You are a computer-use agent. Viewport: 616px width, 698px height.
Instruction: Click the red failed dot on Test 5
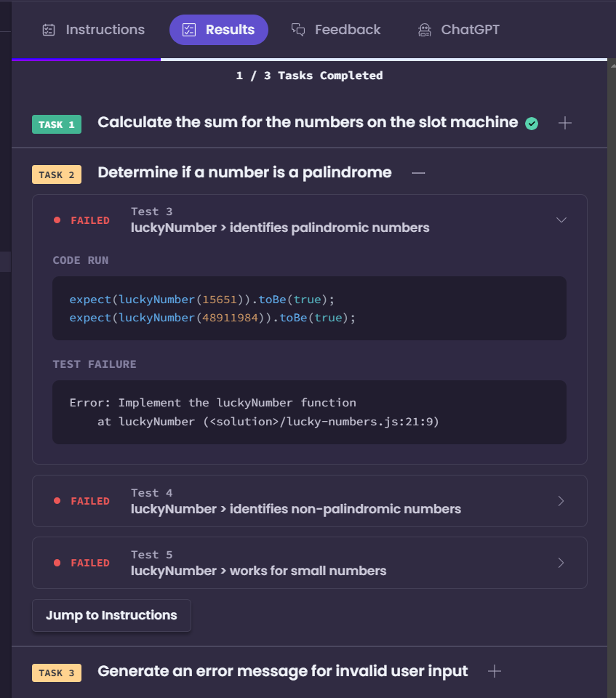pos(57,563)
